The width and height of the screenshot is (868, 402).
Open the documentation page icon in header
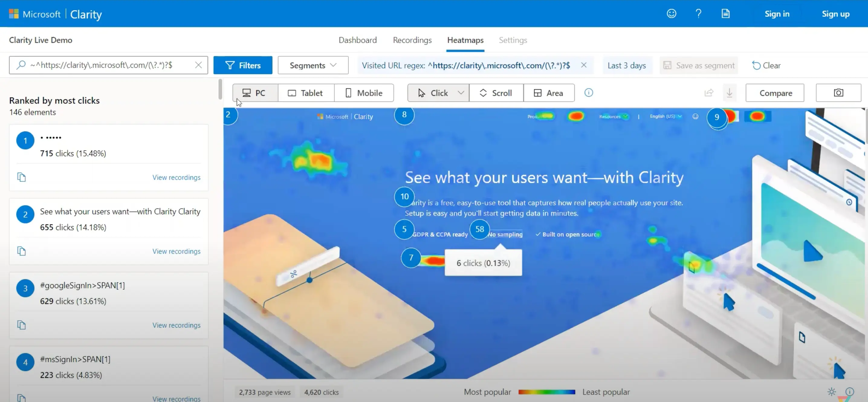725,14
